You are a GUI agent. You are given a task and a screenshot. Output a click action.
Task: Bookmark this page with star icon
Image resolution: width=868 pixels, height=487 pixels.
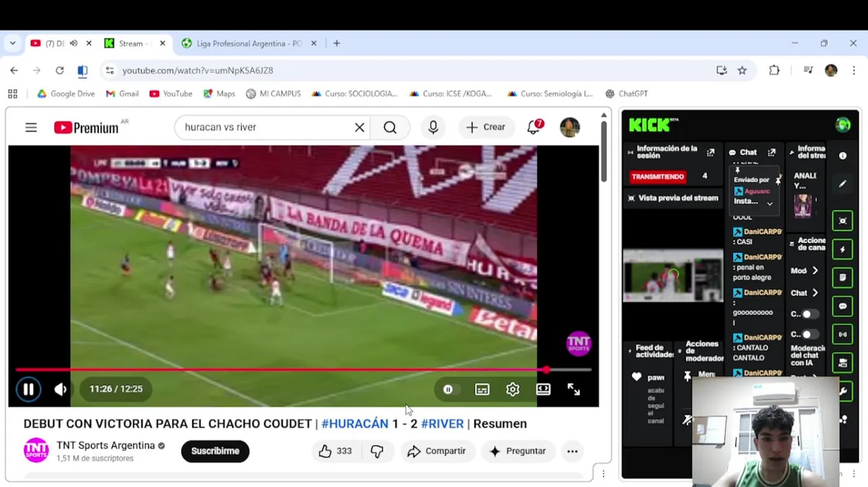point(742,70)
